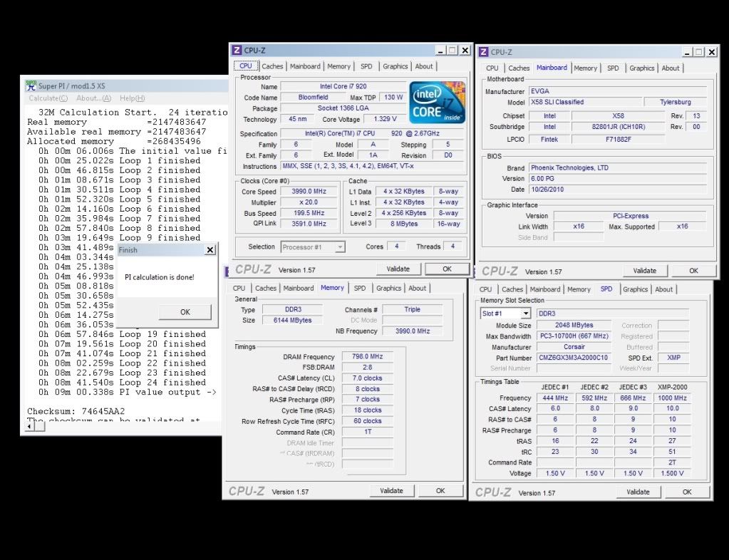Click the Checksum: 74645AA2 line
Viewport: 729px width, 560px height.
(76, 411)
